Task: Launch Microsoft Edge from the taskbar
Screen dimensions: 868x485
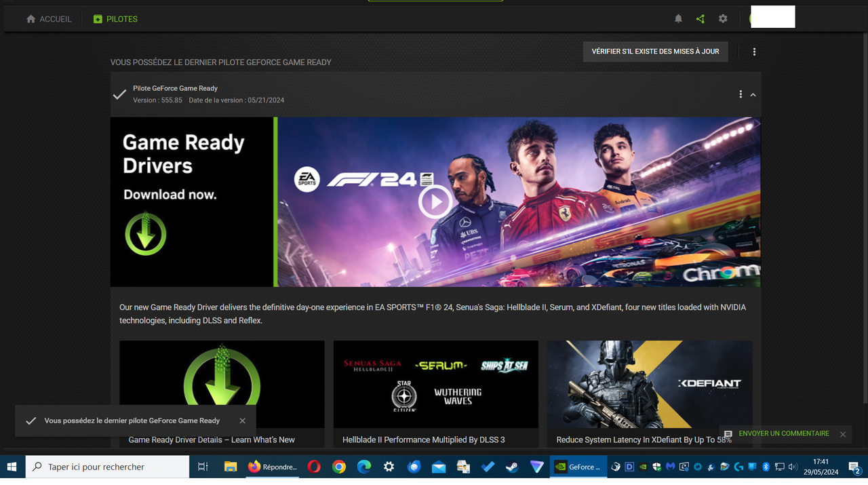Action: point(364,467)
